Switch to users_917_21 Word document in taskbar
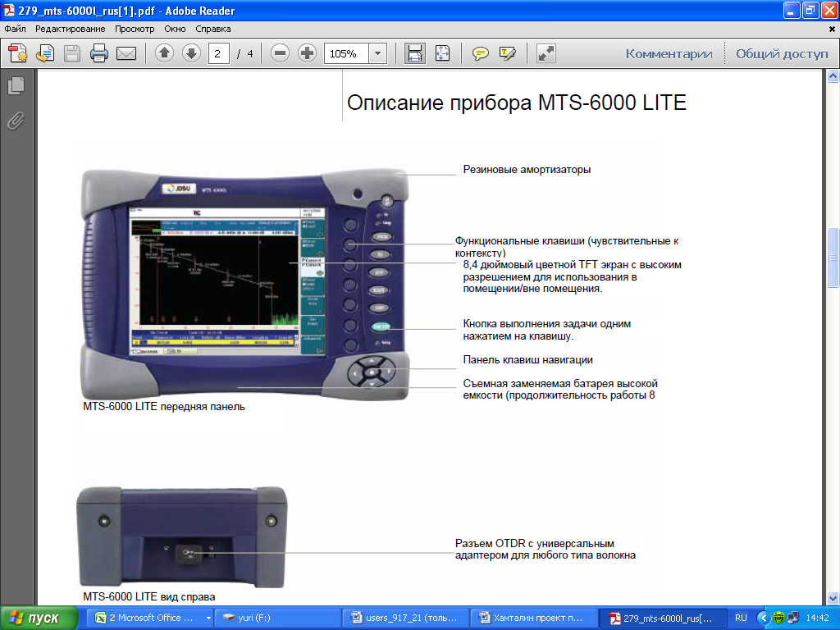 (x=405, y=618)
